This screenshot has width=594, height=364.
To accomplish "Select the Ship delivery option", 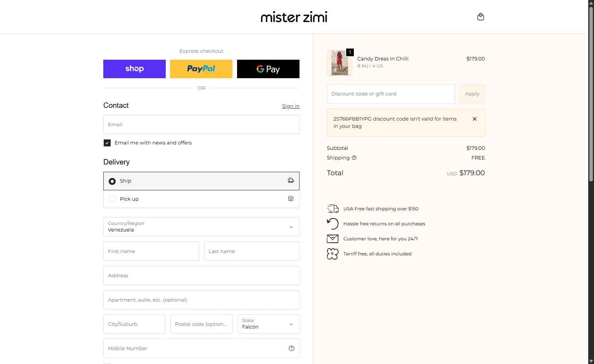I will coord(201,181).
